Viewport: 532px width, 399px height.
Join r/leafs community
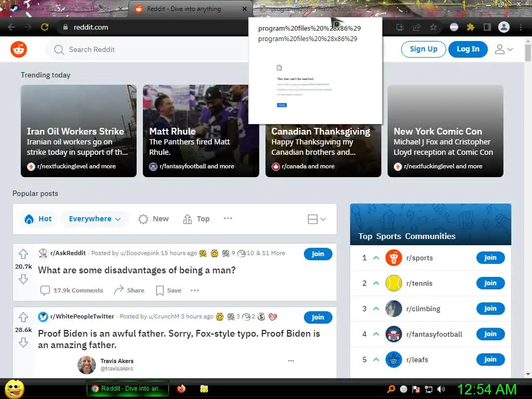tap(490, 360)
